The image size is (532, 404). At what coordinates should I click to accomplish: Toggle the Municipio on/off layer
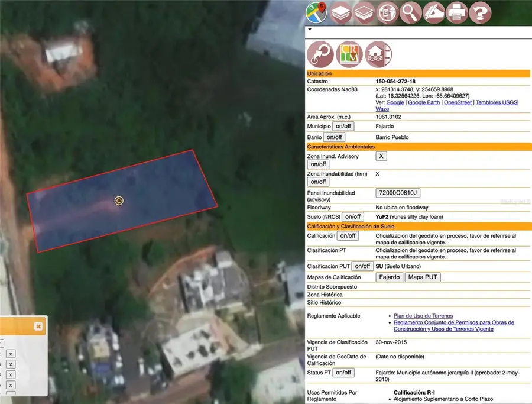coord(342,126)
